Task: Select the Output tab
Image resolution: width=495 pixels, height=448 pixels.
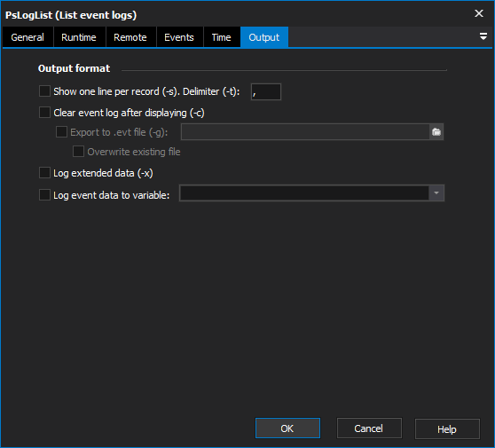Action: 264,37
